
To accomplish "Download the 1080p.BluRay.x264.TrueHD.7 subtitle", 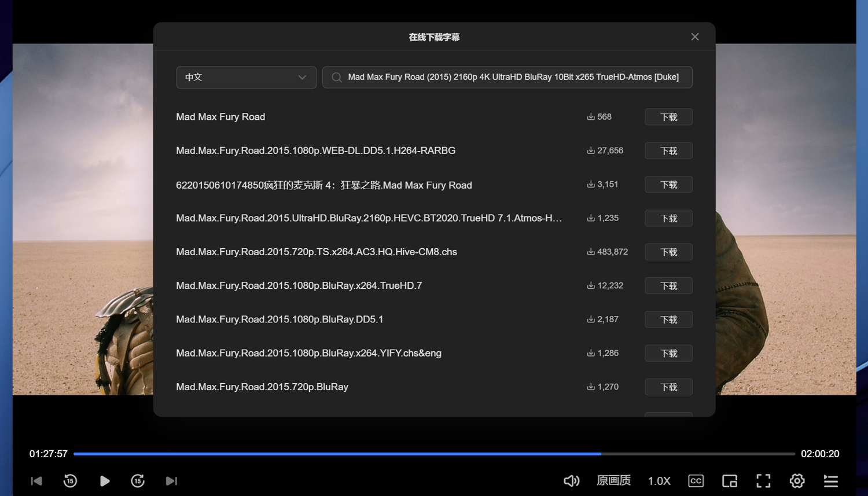I will 668,286.
